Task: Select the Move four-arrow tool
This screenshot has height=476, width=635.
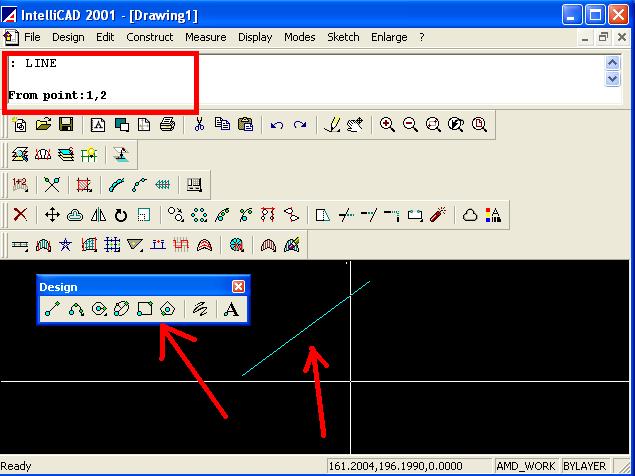Action: pyautogui.click(x=52, y=215)
